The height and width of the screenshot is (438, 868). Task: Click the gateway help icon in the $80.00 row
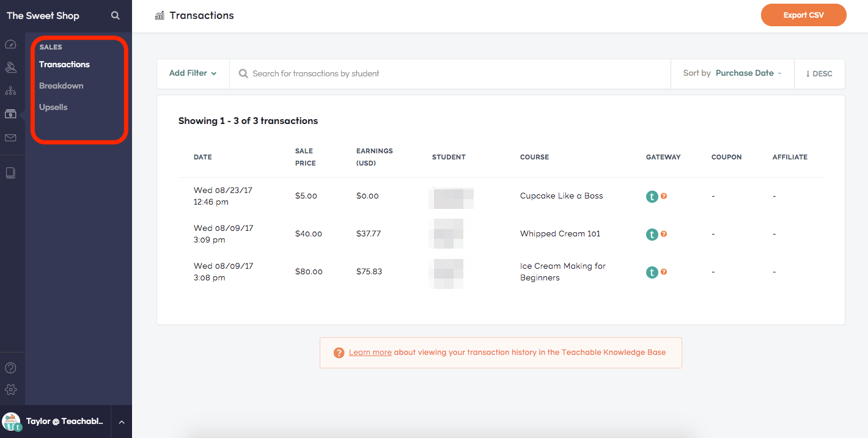tap(664, 272)
